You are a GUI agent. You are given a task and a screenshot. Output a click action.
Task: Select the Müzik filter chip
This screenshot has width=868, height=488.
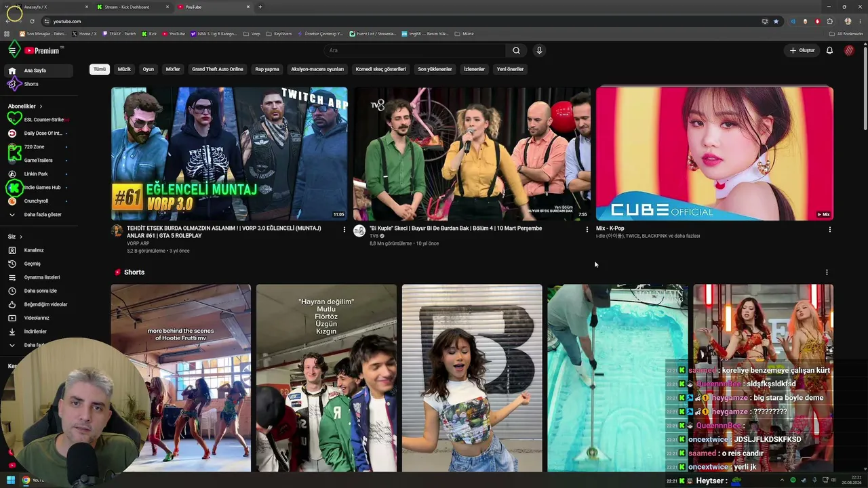[x=124, y=69]
